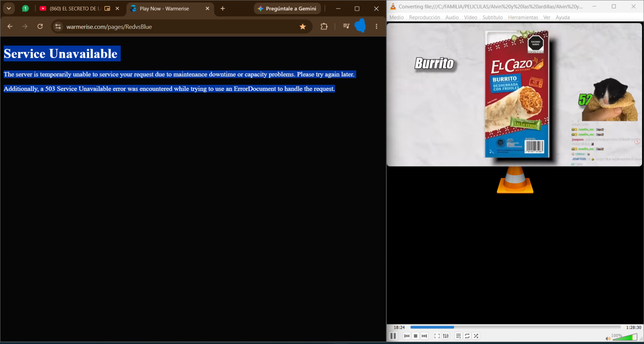Reload the Warmerise page
This screenshot has width=644, height=344.
[40, 27]
